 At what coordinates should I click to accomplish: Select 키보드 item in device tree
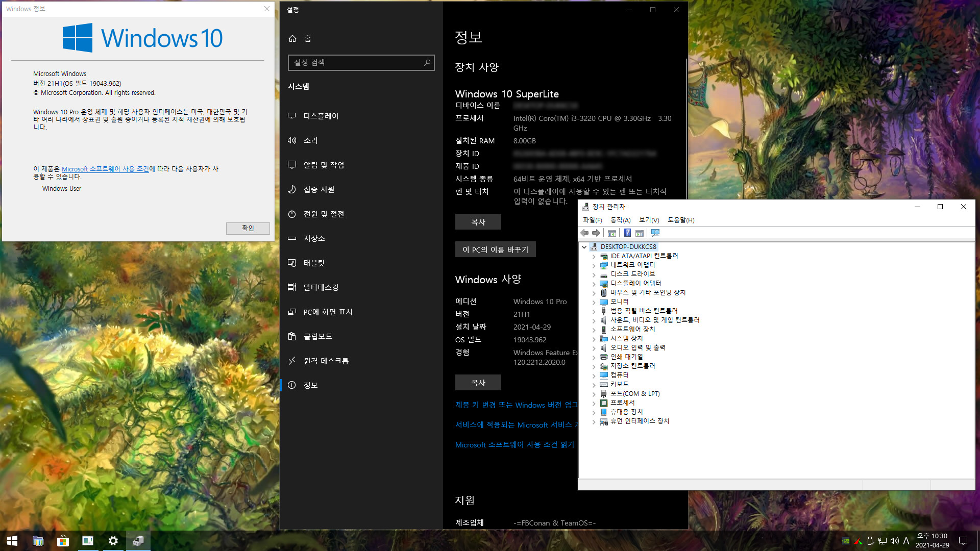(x=619, y=384)
